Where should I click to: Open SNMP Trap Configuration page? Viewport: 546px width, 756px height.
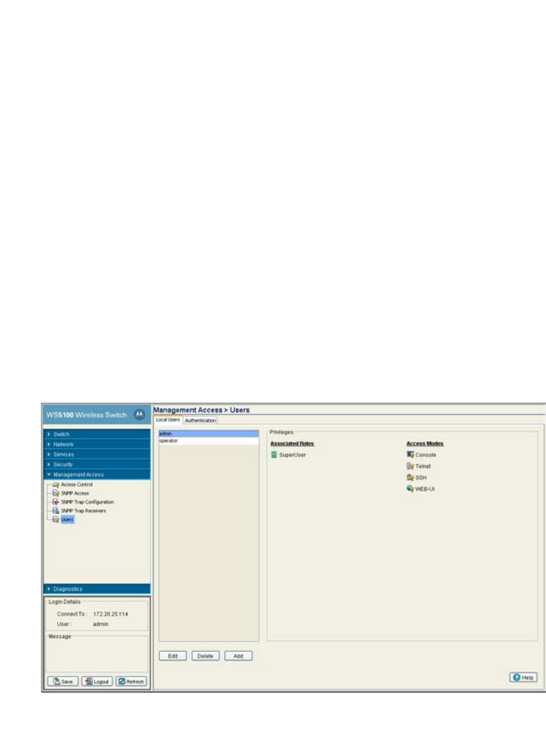pyautogui.click(x=87, y=502)
